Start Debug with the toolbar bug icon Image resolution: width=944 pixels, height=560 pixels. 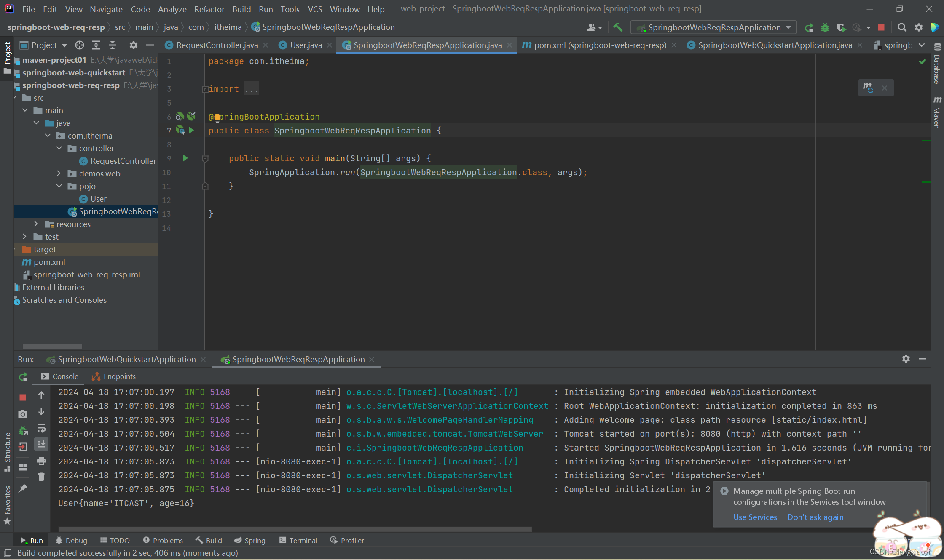click(x=825, y=28)
